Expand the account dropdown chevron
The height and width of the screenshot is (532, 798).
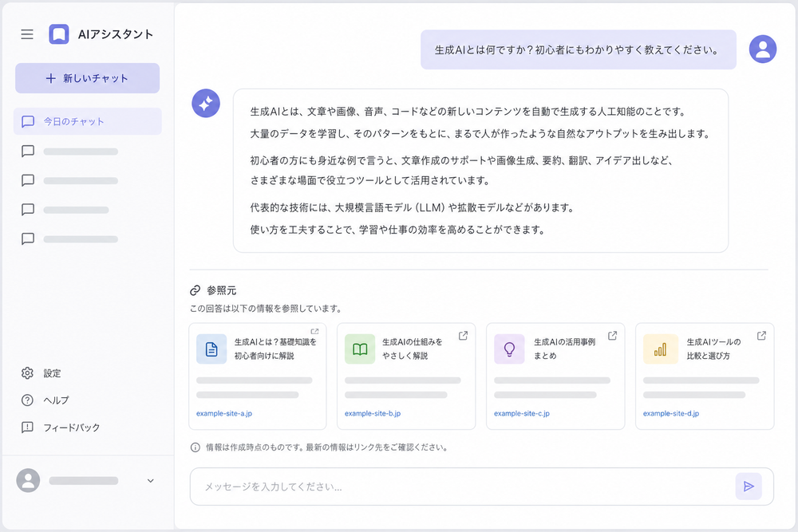pos(151,481)
